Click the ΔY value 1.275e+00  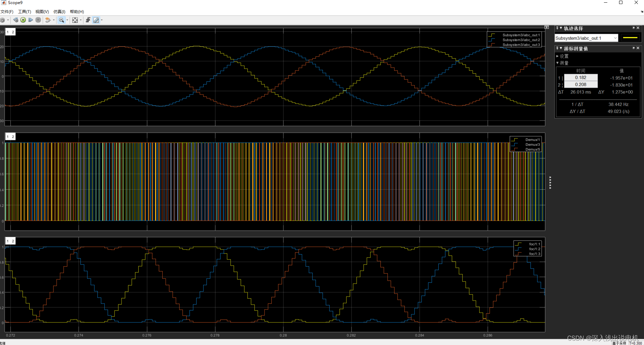622,92
